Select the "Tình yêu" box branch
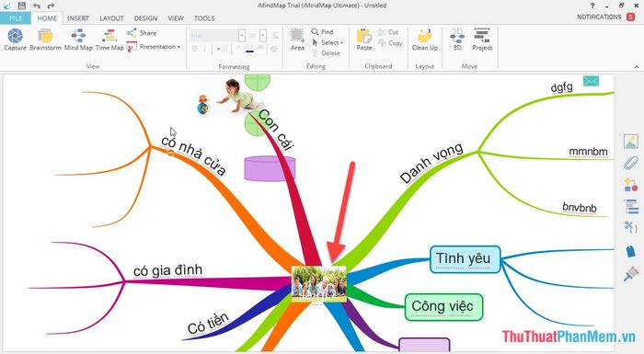The width and height of the screenshot is (644, 354). click(x=465, y=259)
